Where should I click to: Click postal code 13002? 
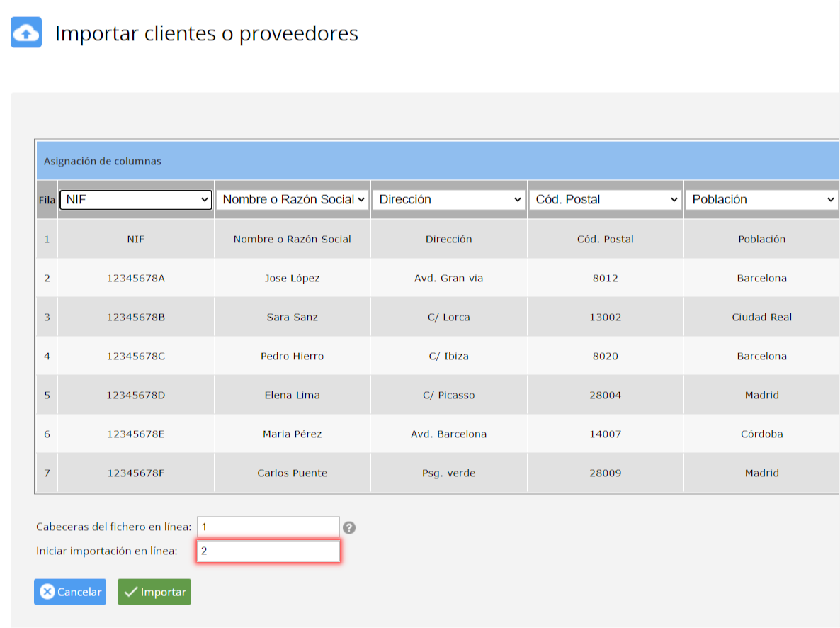[x=606, y=317]
